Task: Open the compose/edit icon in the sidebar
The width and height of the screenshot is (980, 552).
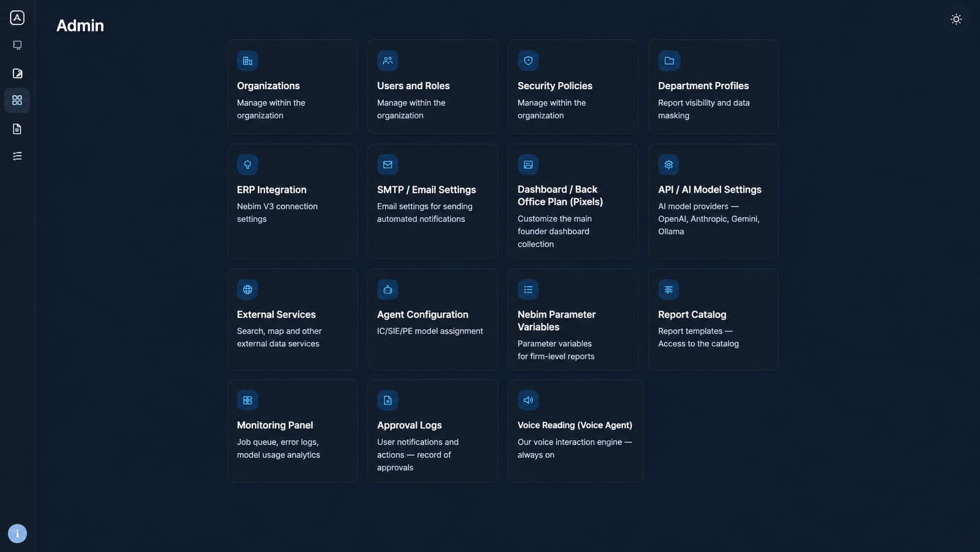Action: (x=17, y=73)
